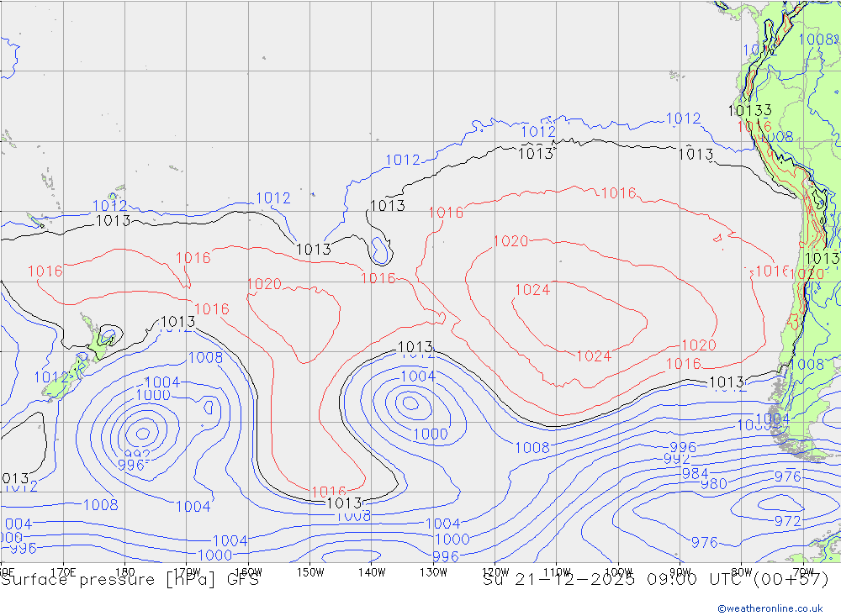Screen dimensions: 841x616
Task: Click the 972 isobar label
Action: pyautogui.click(x=787, y=520)
